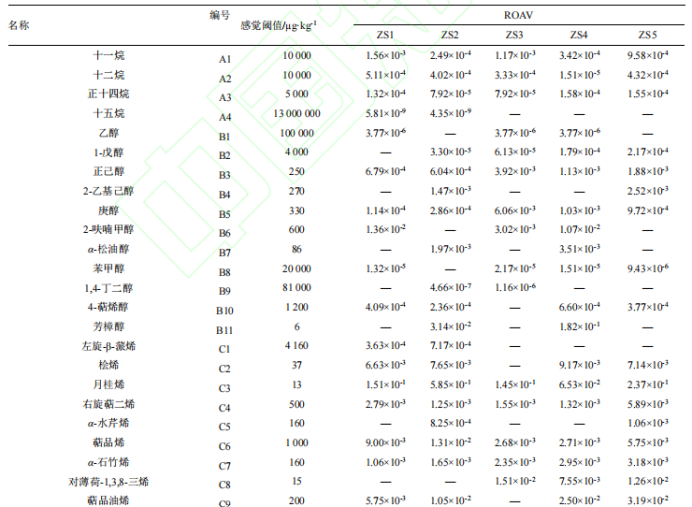Select the 芳樟醇 row name
Viewport: 692px width, 507px height.
(x=109, y=326)
